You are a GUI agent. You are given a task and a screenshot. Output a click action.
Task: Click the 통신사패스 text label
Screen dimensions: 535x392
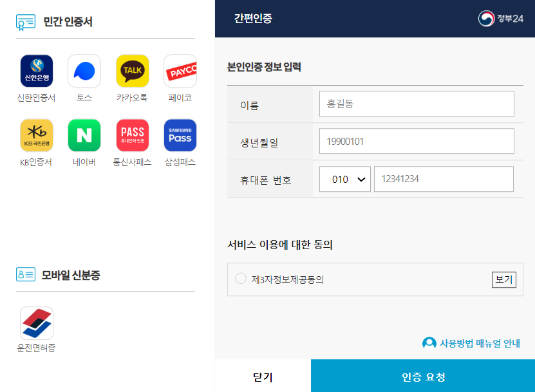pyautogui.click(x=133, y=162)
